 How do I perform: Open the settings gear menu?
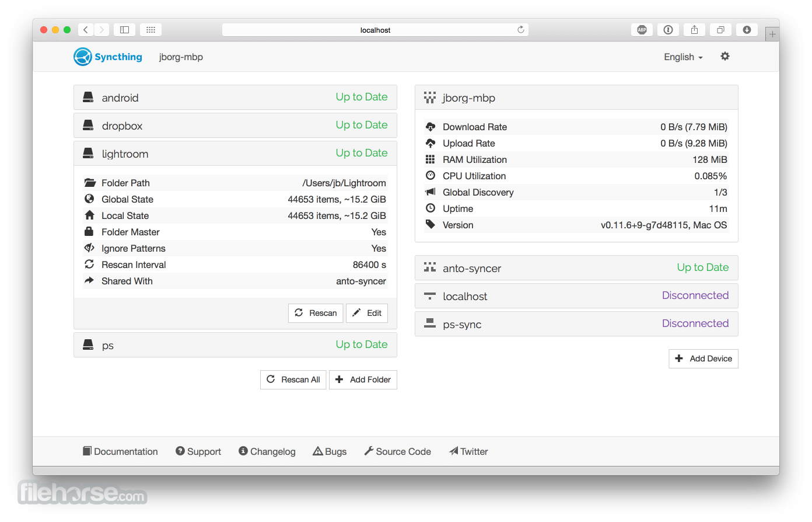point(725,56)
